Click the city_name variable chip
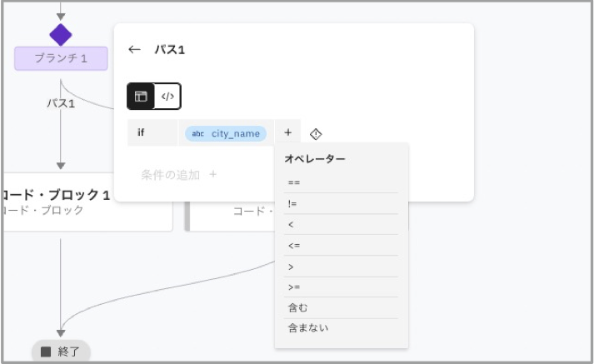 (226, 133)
